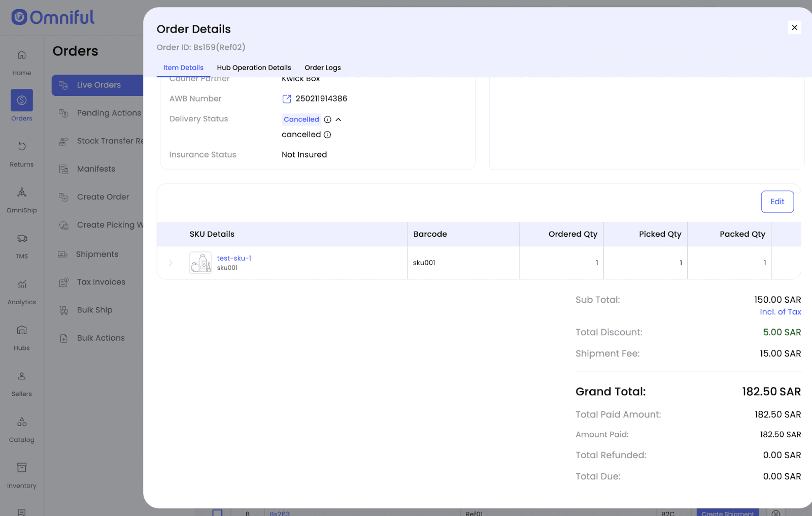Image resolution: width=812 pixels, height=516 pixels.
Task: Switch to Hub Operation Details tab
Action: 254,68
